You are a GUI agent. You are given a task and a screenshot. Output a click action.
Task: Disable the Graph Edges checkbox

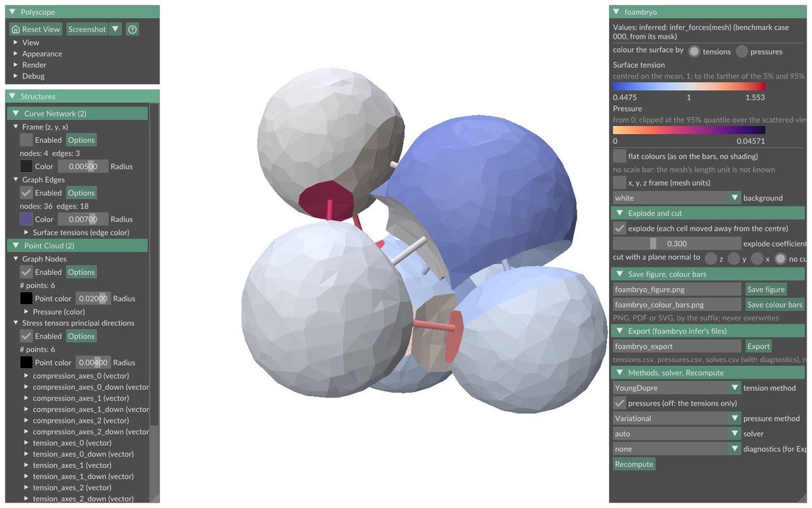26,192
